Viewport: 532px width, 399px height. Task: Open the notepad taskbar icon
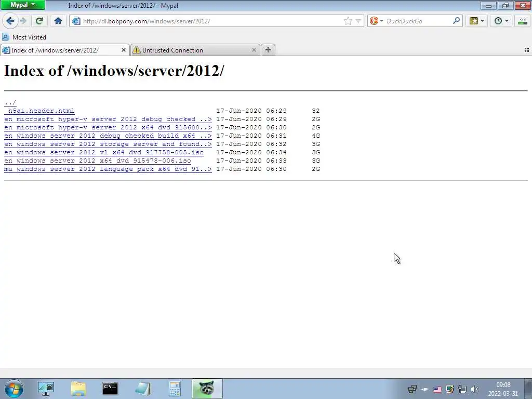[143, 389]
